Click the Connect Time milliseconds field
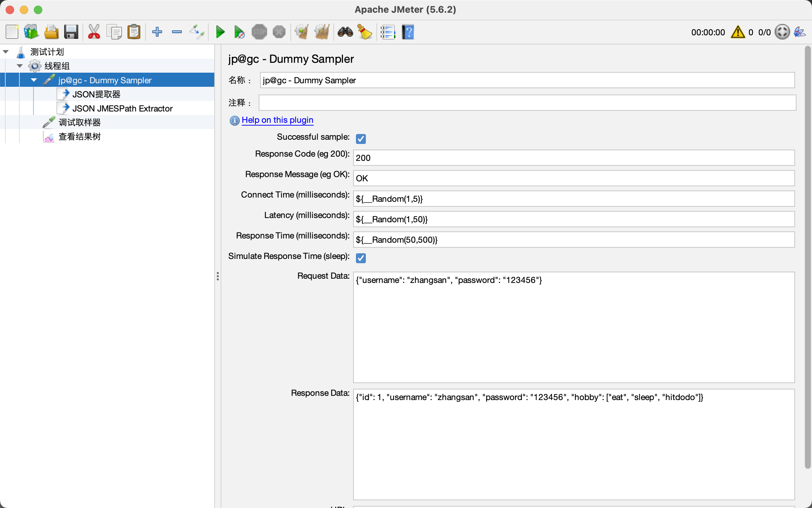 (x=574, y=199)
